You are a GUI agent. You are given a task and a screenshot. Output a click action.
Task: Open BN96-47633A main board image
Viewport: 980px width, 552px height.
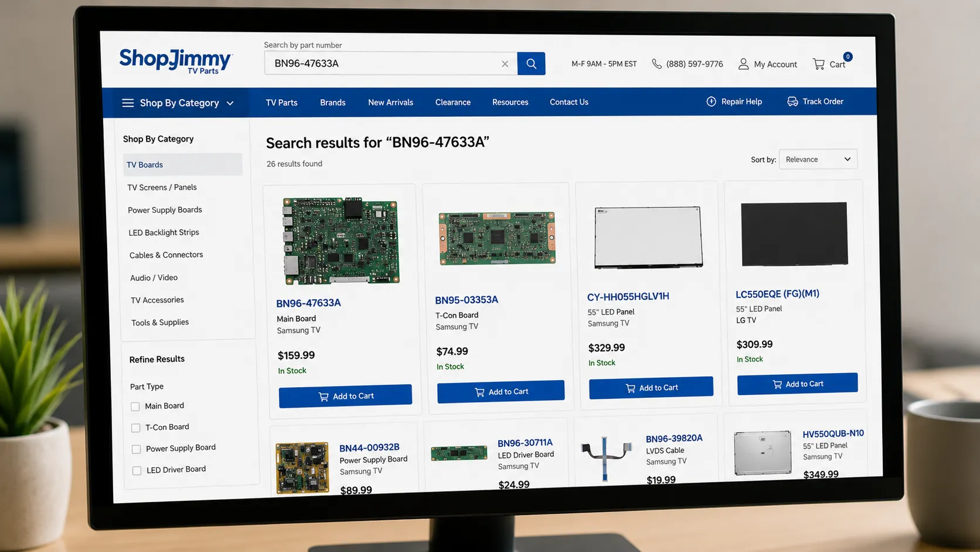(x=341, y=241)
